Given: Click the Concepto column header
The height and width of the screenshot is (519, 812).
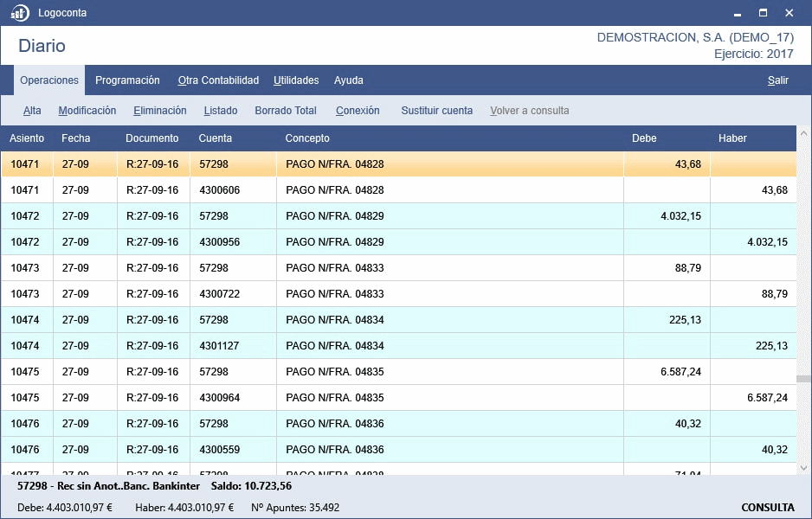Looking at the screenshot, I should 307,138.
